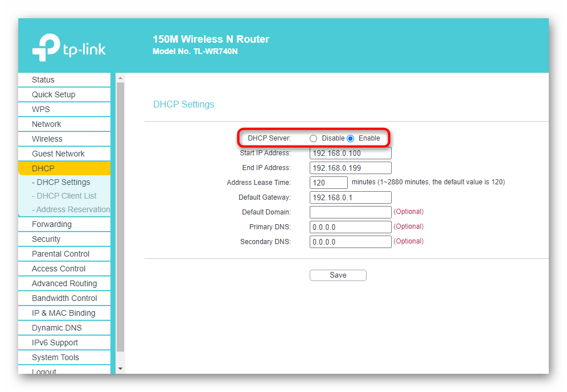Screen dimensions: 567x392
Task: Expand the System Tools menu section
Action: [x=55, y=357]
